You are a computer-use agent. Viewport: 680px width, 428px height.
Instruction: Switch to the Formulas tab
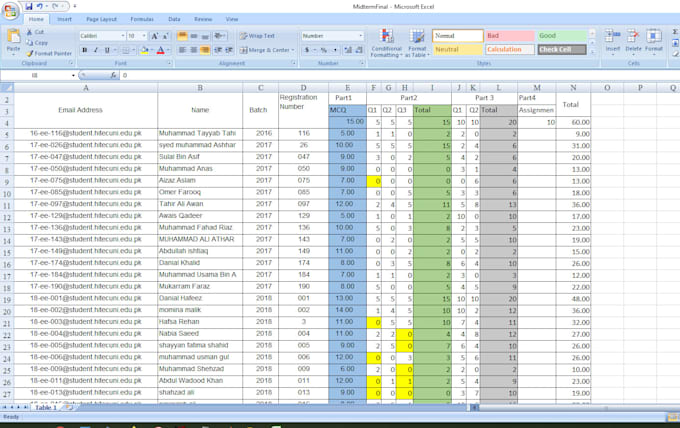pos(142,19)
